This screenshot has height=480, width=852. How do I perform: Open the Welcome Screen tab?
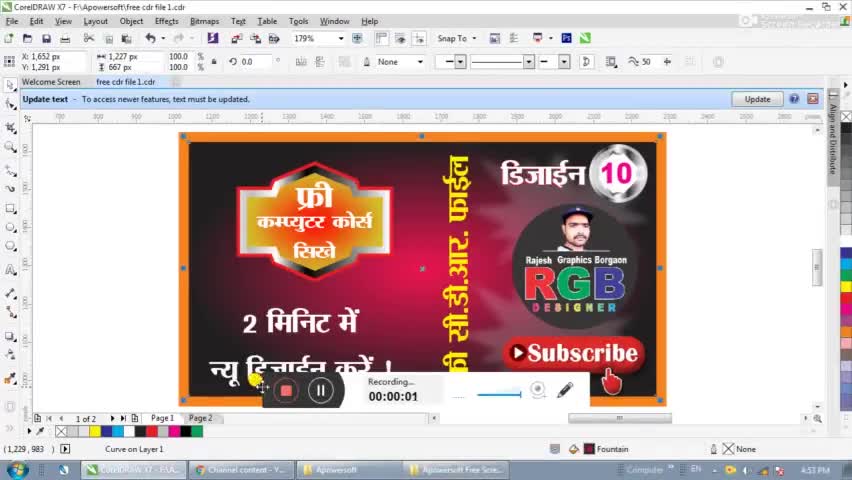click(51, 82)
